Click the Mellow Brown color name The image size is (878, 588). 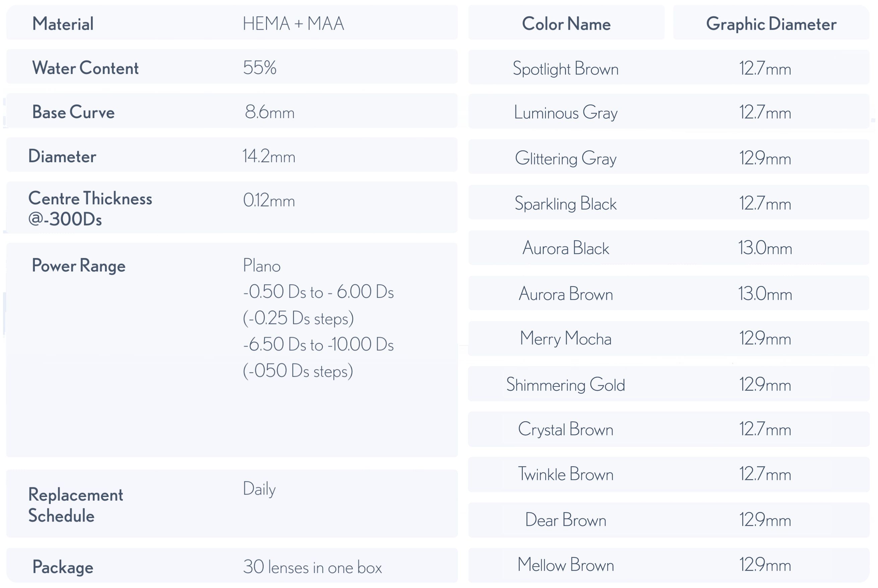point(565,565)
